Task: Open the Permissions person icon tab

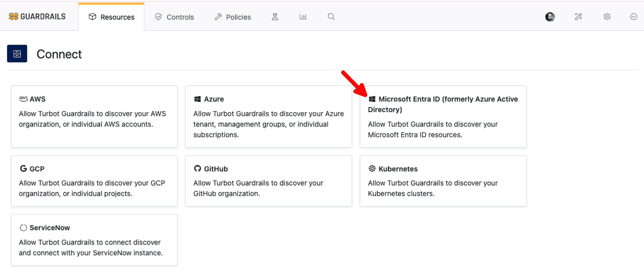Action: [x=275, y=17]
